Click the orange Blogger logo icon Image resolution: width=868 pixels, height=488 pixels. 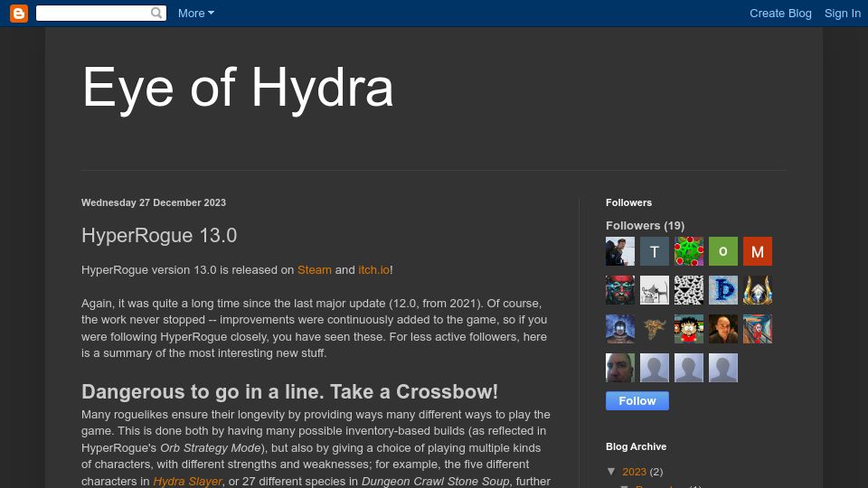click(x=19, y=14)
